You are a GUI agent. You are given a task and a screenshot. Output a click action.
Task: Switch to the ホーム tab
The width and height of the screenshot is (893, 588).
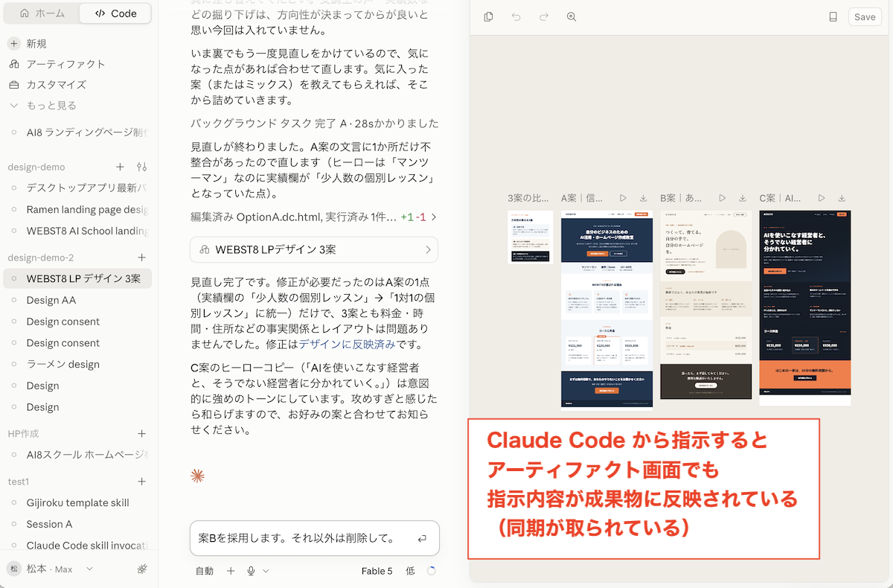pyautogui.click(x=42, y=13)
